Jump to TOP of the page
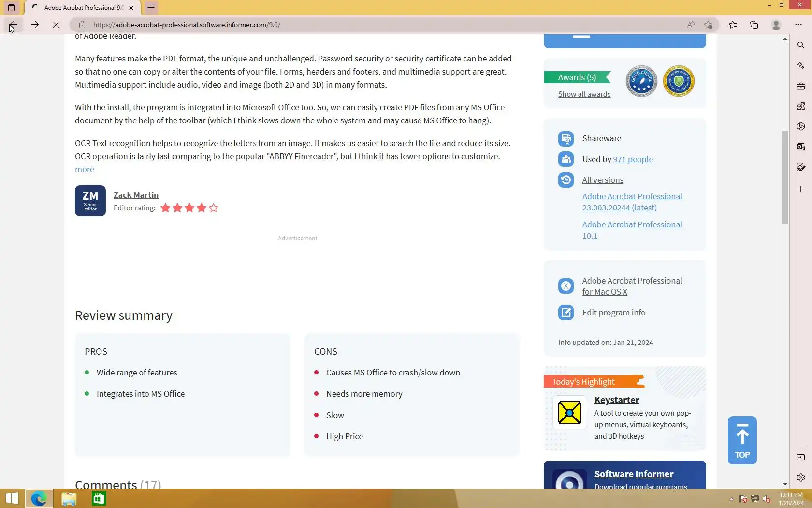This screenshot has width=812, height=508. point(742,440)
